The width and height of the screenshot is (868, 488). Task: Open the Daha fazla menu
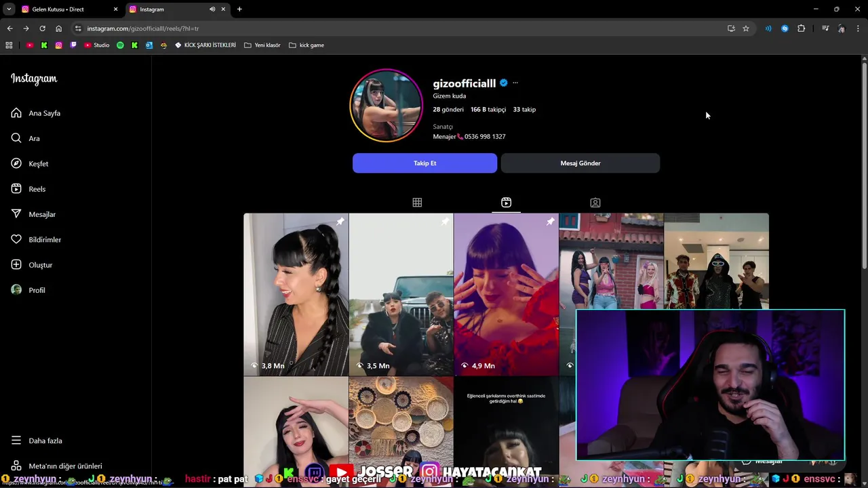tap(37, 441)
